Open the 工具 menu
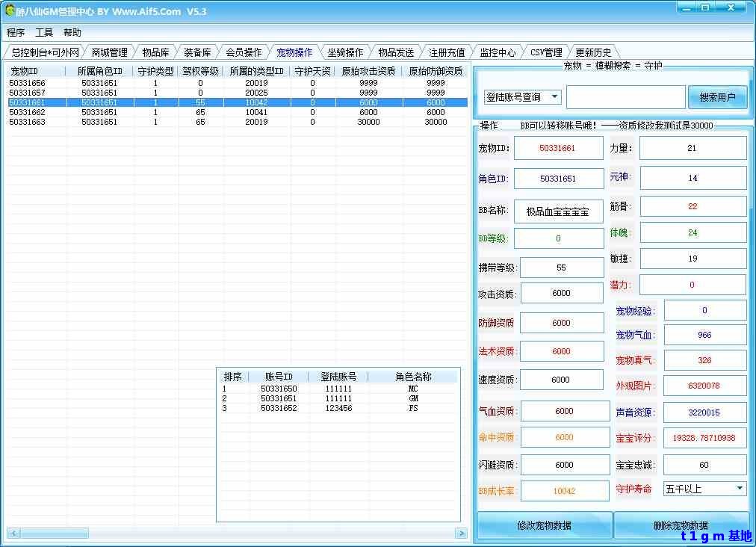Image resolution: width=756 pixels, height=547 pixels. (x=44, y=33)
